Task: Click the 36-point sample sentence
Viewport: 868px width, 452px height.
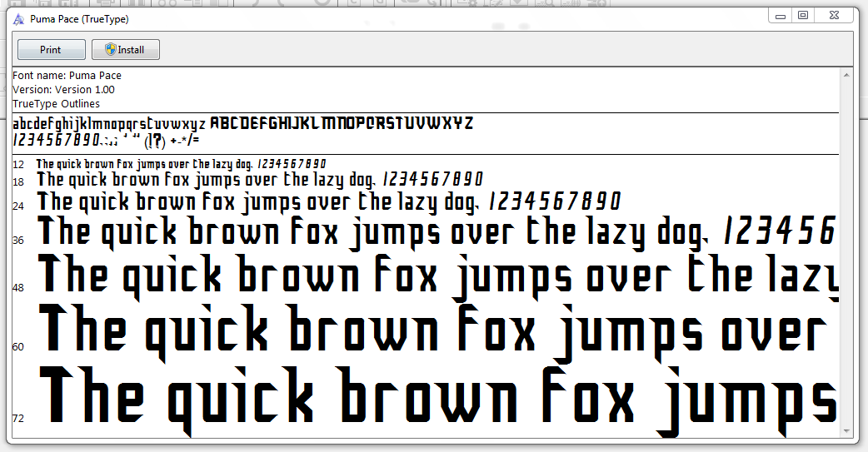Action: click(436, 233)
